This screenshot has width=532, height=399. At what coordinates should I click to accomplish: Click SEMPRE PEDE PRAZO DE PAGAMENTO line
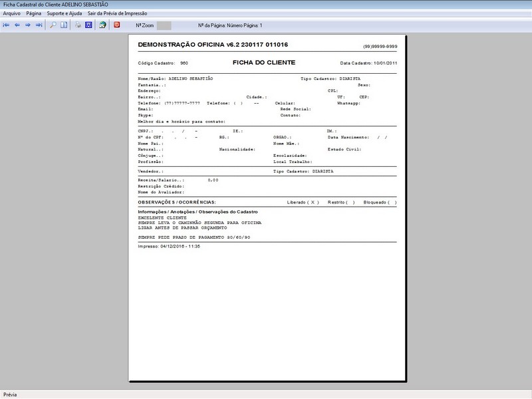(194, 237)
